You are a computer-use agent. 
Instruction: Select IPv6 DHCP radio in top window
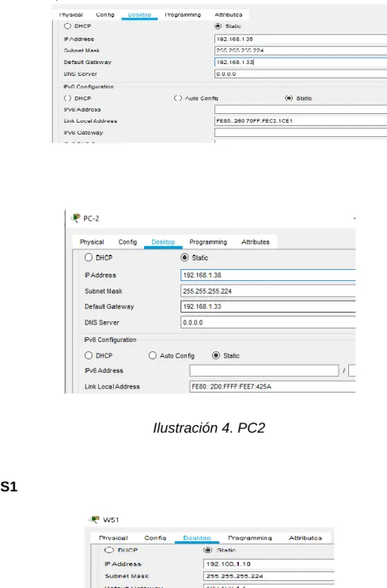pyautogui.click(x=67, y=98)
